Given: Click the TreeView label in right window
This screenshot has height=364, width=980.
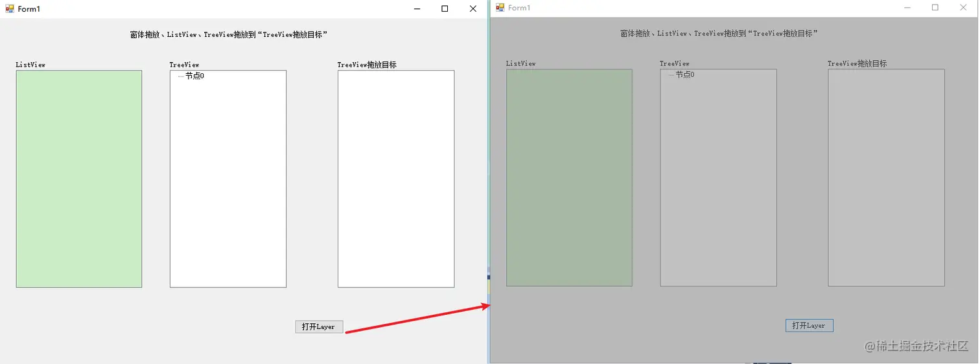Looking at the screenshot, I should 675,63.
